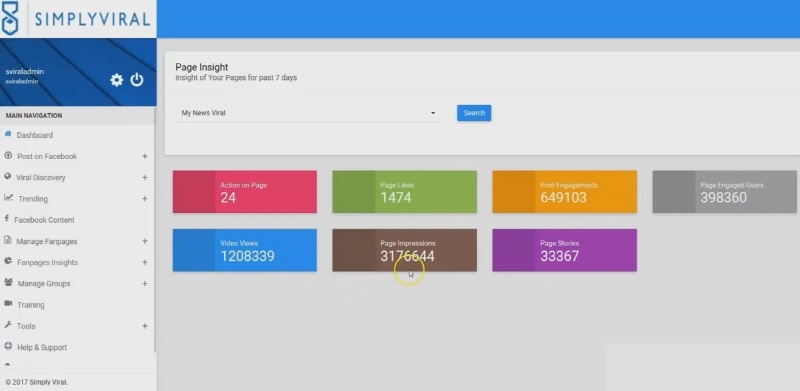
Task: Click the Dashboard home icon
Action: pos(8,134)
